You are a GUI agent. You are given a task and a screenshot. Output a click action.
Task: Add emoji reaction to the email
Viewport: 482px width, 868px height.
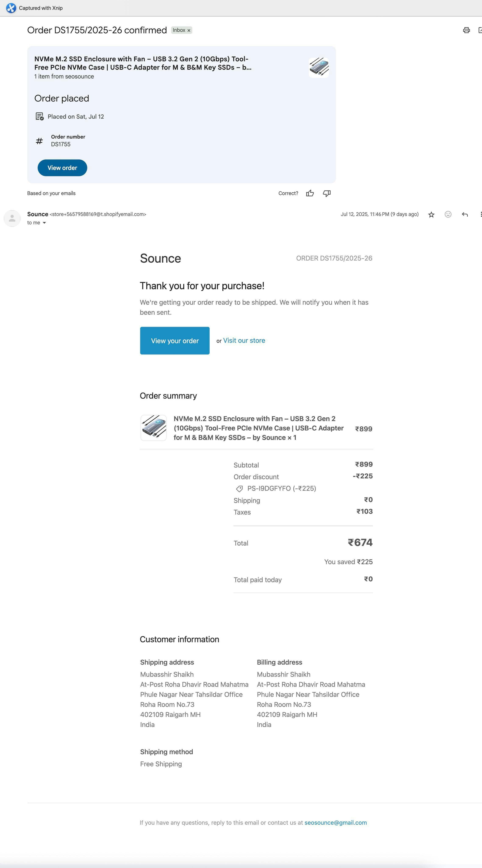click(448, 214)
